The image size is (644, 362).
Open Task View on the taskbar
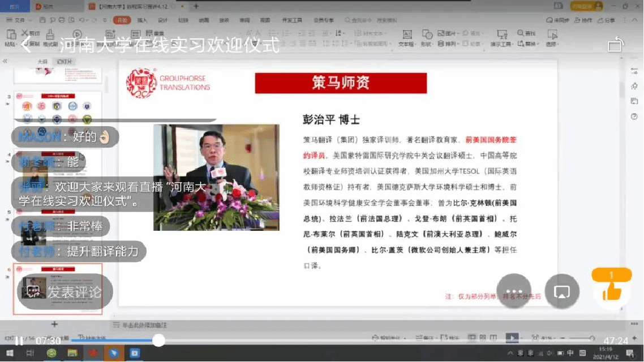click(30, 353)
